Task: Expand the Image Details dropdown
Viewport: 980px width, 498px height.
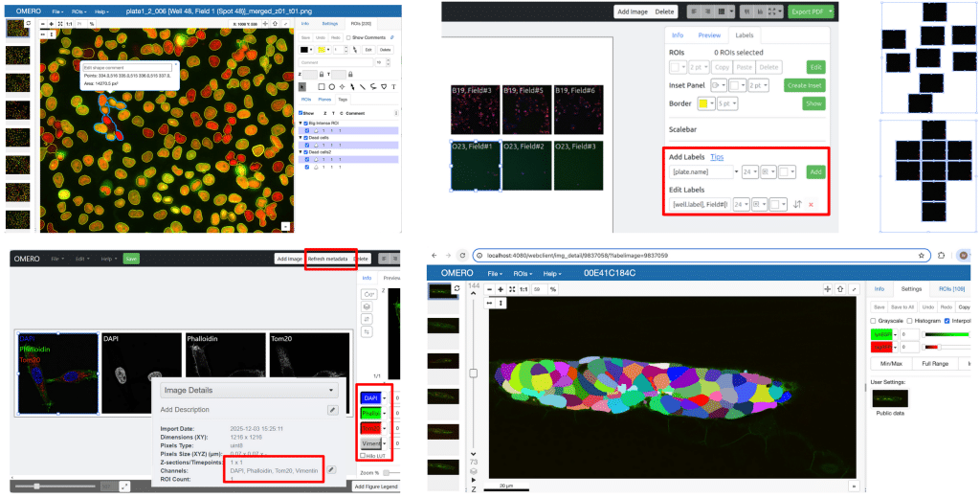Action: pos(332,391)
